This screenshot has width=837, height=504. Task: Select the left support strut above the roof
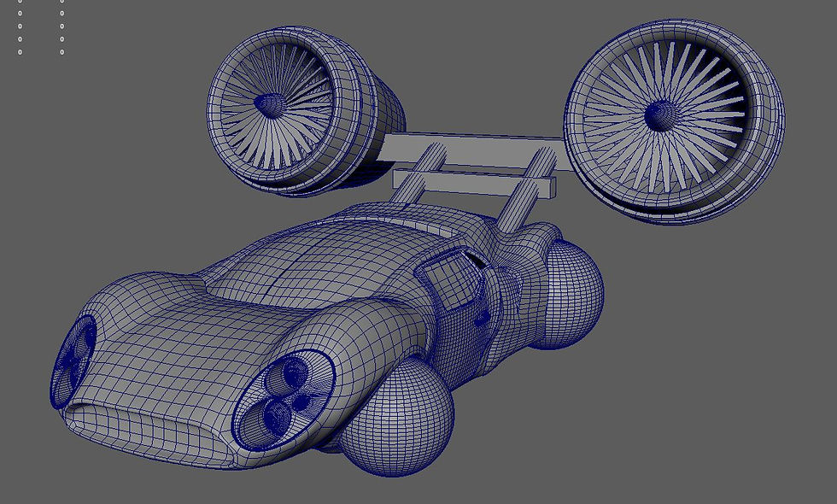click(x=419, y=173)
